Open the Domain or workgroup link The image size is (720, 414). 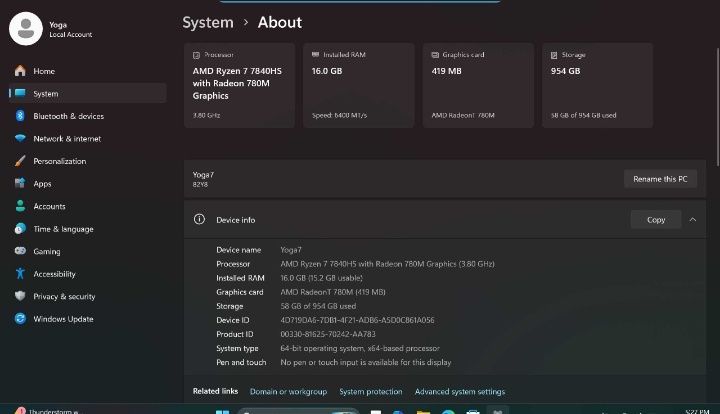point(288,392)
